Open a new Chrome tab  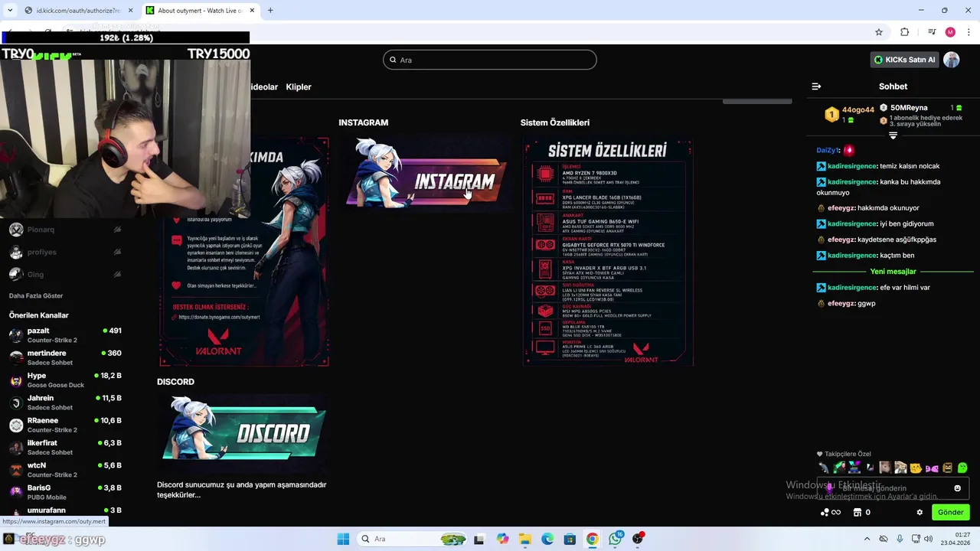click(270, 11)
